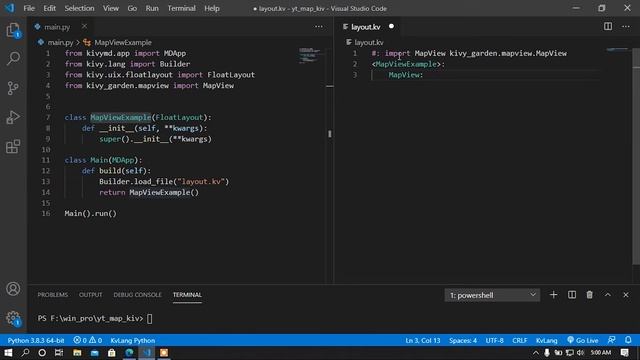Screen dimensions: 640x360
Task: Create a new terminal with plus icon
Action: tap(553, 295)
